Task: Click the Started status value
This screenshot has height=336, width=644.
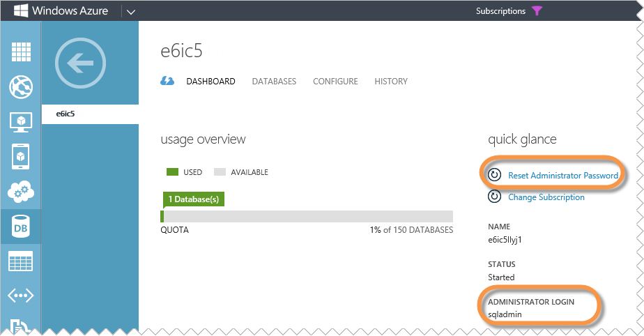Action: tap(501, 277)
